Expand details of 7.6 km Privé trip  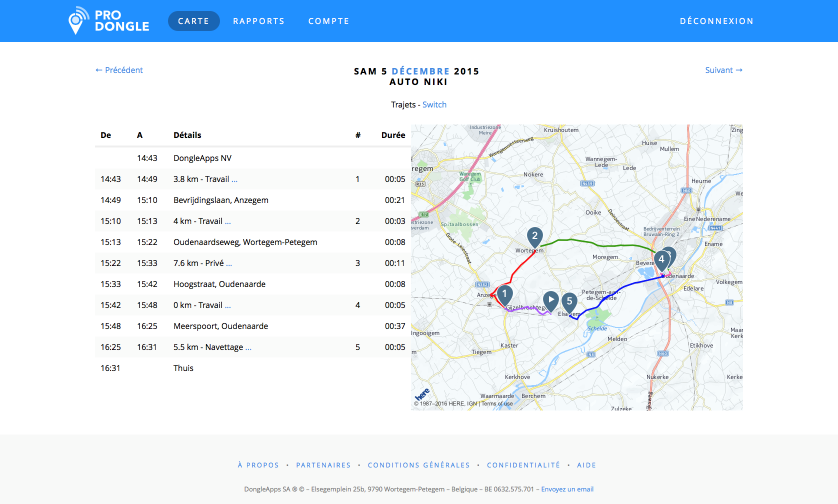tap(229, 263)
